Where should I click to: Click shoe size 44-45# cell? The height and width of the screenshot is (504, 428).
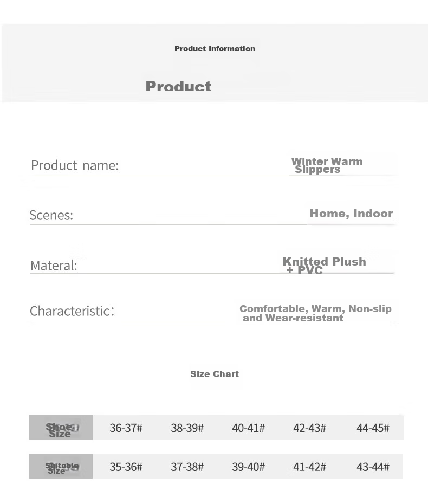click(373, 428)
